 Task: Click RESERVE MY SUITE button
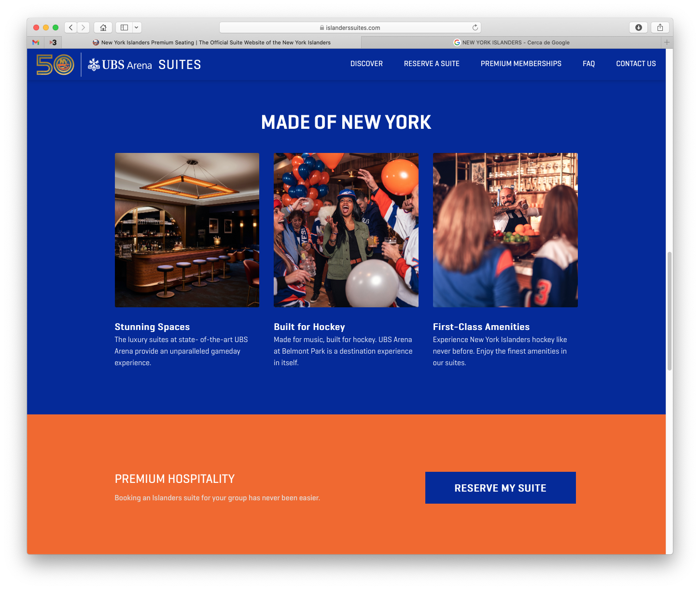pyautogui.click(x=501, y=488)
